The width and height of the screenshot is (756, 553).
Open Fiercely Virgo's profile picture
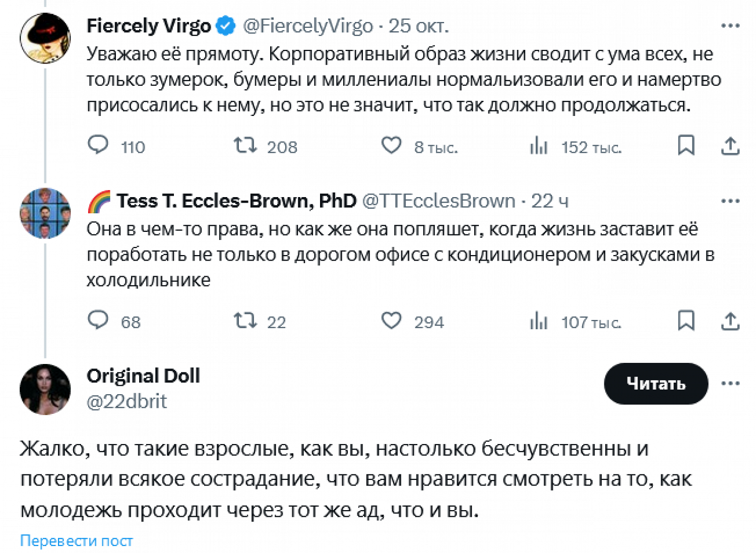click(45, 38)
